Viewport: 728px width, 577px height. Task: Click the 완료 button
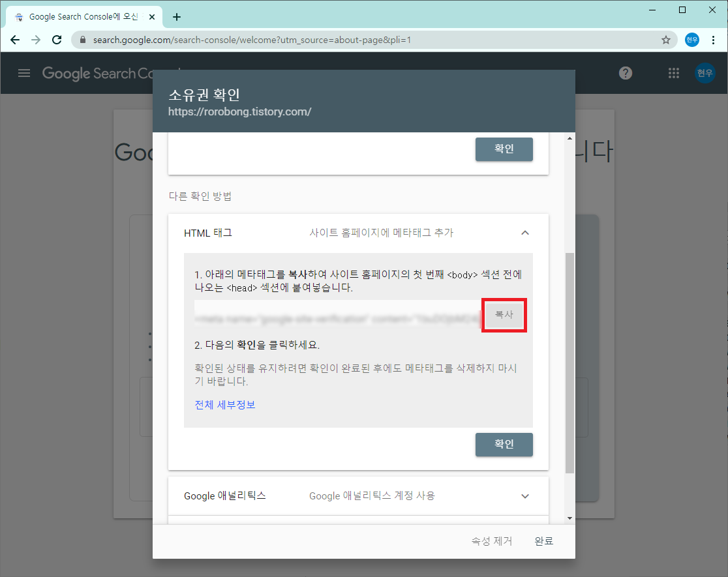543,541
